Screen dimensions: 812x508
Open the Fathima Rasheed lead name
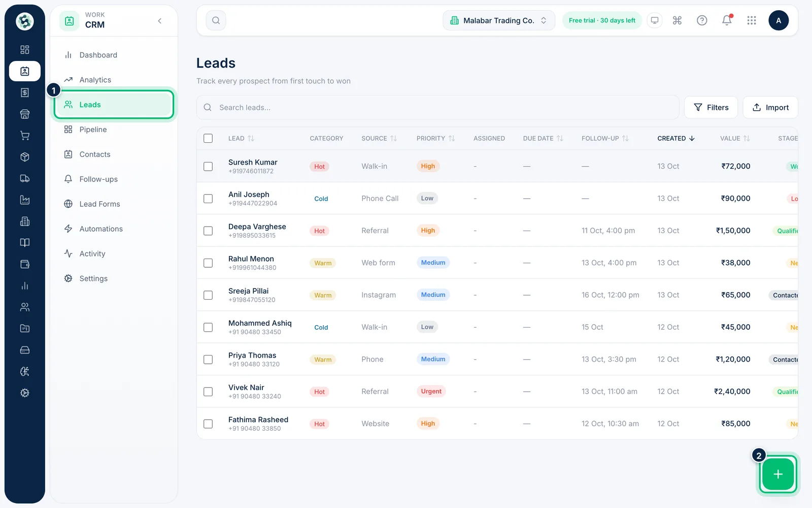(258, 420)
